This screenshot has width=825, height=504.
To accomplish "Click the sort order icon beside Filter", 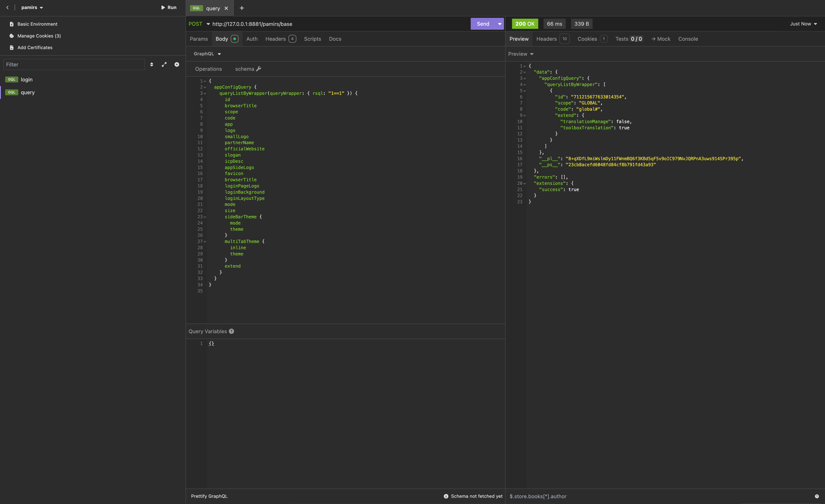I will (x=152, y=65).
